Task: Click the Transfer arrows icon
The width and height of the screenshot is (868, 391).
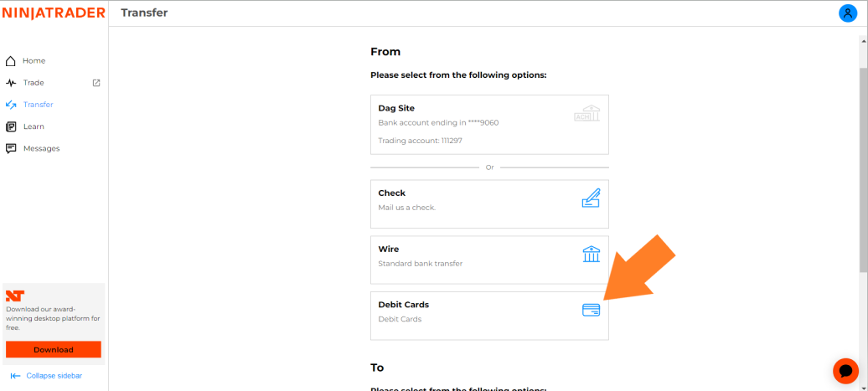Action: coord(11,105)
